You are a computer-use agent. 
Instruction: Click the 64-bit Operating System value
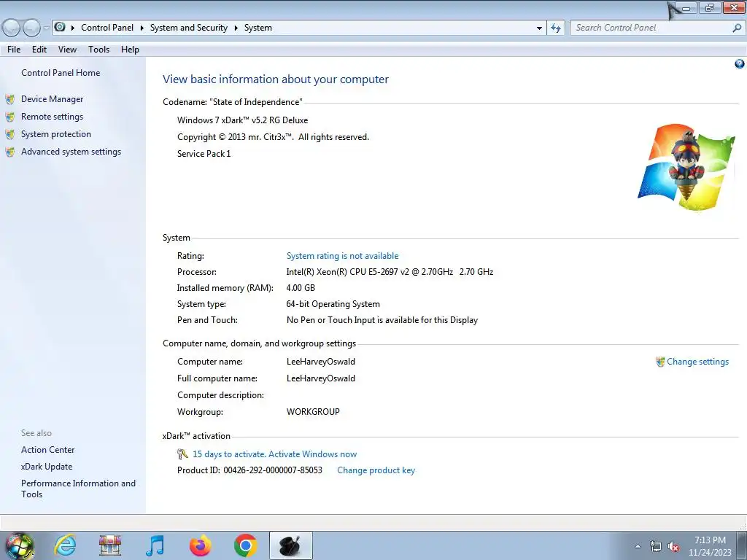333,304
